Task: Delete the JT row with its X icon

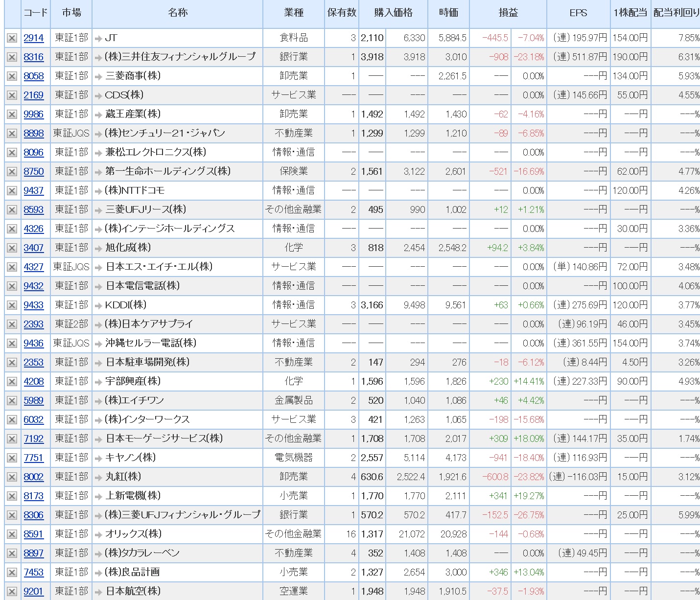Action: click(12, 38)
